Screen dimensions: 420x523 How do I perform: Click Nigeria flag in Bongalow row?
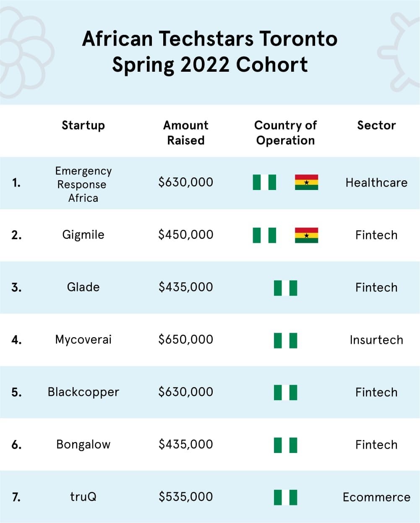[x=285, y=445]
